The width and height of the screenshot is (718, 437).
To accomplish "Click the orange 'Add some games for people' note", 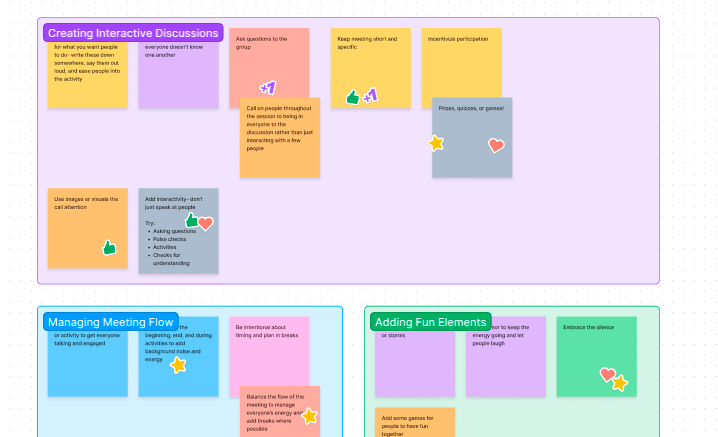I will [415, 422].
